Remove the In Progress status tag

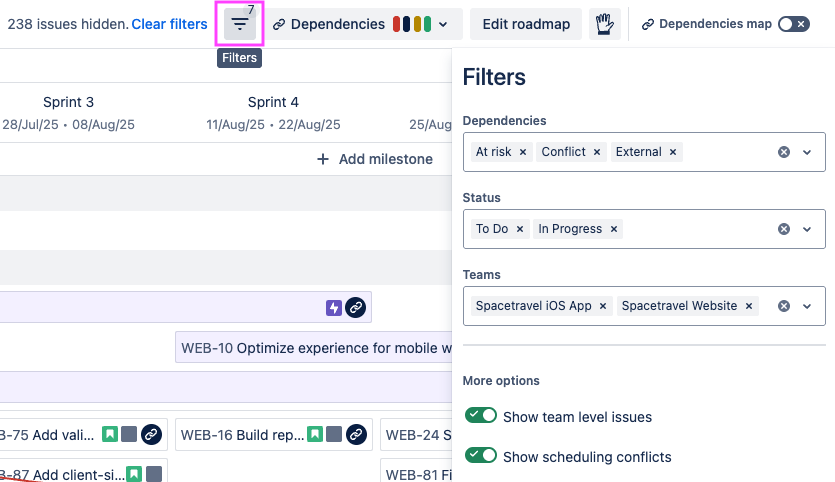coord(614,229)
